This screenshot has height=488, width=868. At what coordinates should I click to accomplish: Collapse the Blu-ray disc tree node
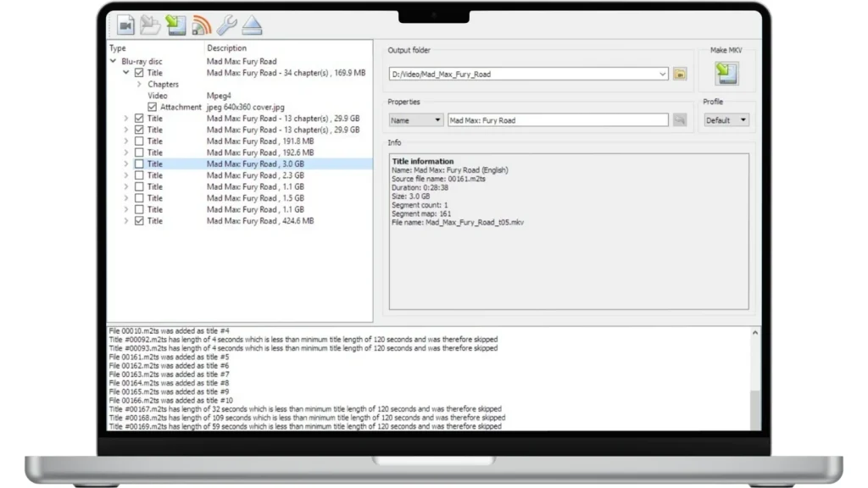[114, 62]
